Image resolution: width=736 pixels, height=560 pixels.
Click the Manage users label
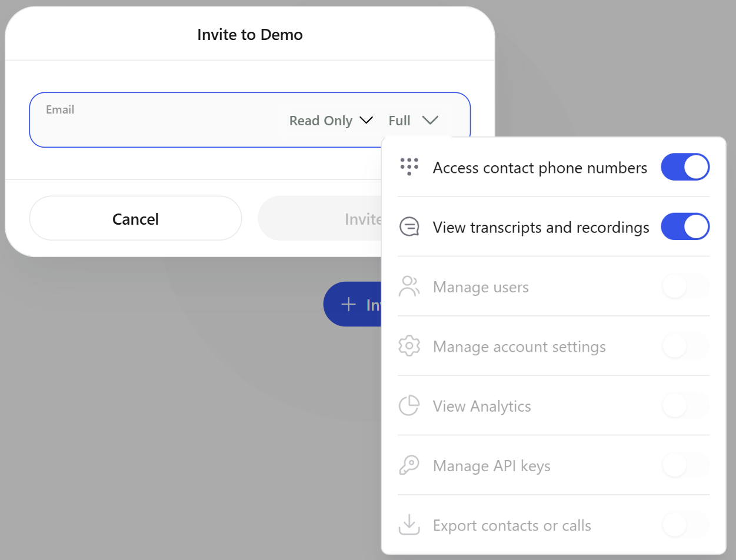point(481,287)
